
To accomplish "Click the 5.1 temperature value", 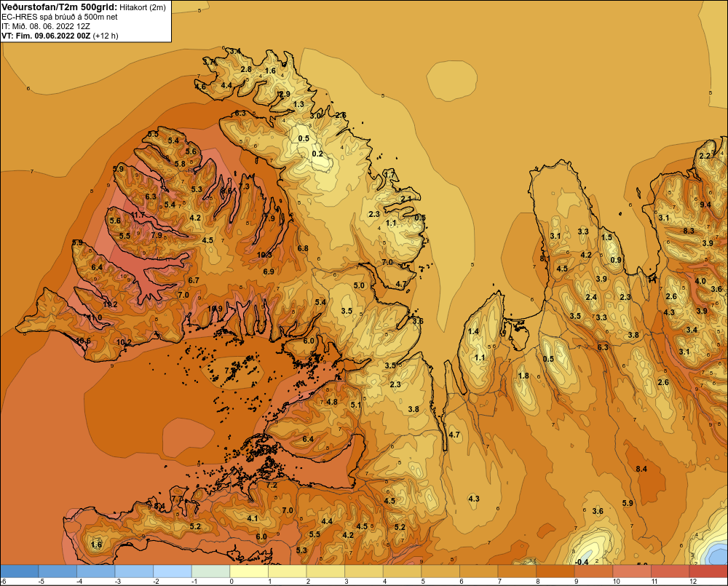I will [x=356, y=405].
